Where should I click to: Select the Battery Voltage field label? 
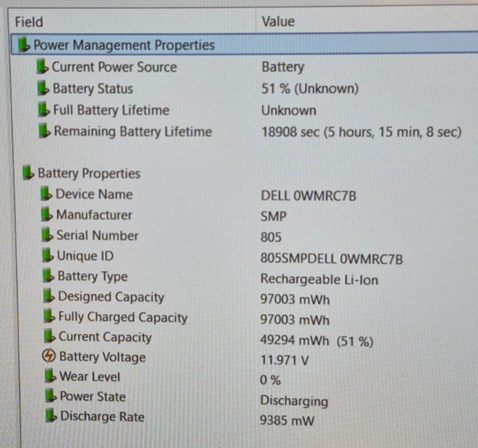coord(103,357)
